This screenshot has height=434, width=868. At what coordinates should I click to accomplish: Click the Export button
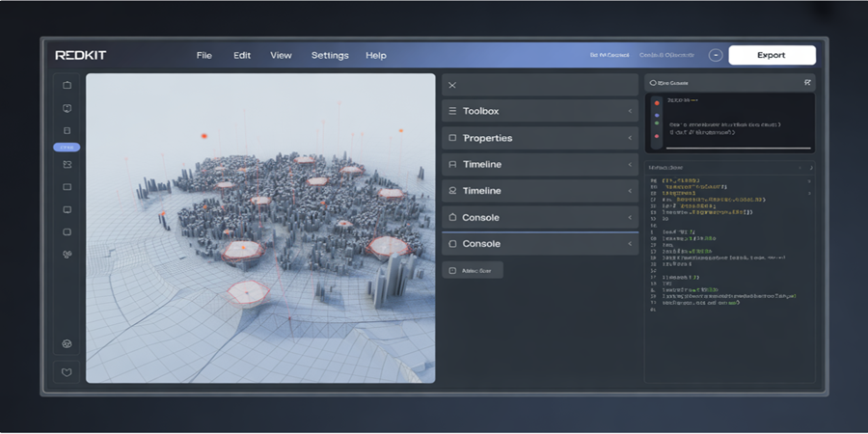772,55
